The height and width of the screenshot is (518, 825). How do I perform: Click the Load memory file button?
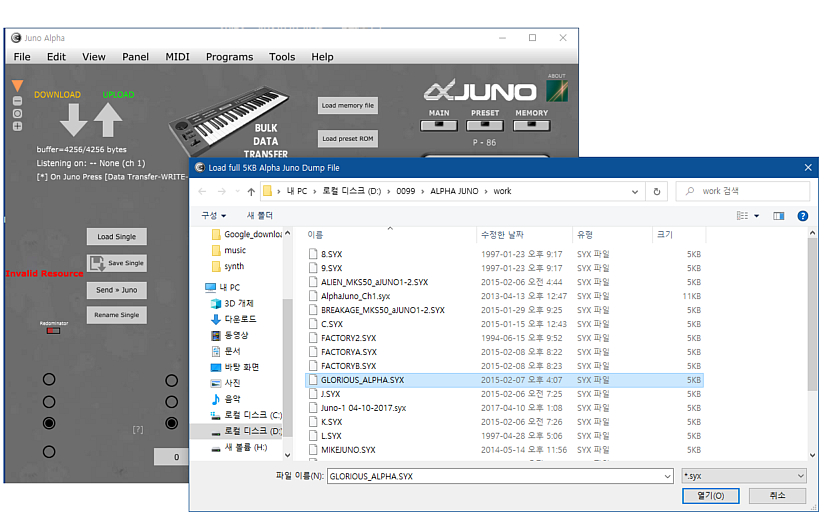(348, 106)
